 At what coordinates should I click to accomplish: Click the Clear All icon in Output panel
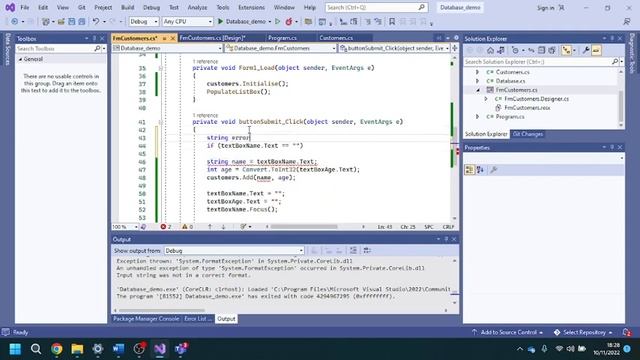coord(353,250)
